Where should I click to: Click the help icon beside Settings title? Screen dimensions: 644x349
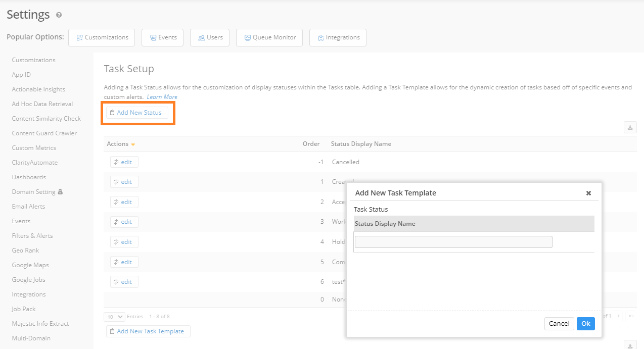(59, 15)
